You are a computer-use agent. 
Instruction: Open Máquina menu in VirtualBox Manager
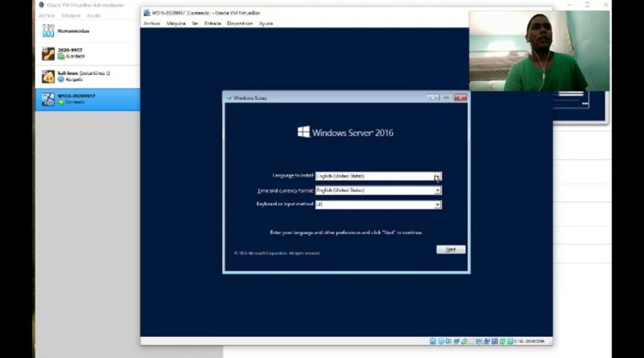[x=71, y=15]
